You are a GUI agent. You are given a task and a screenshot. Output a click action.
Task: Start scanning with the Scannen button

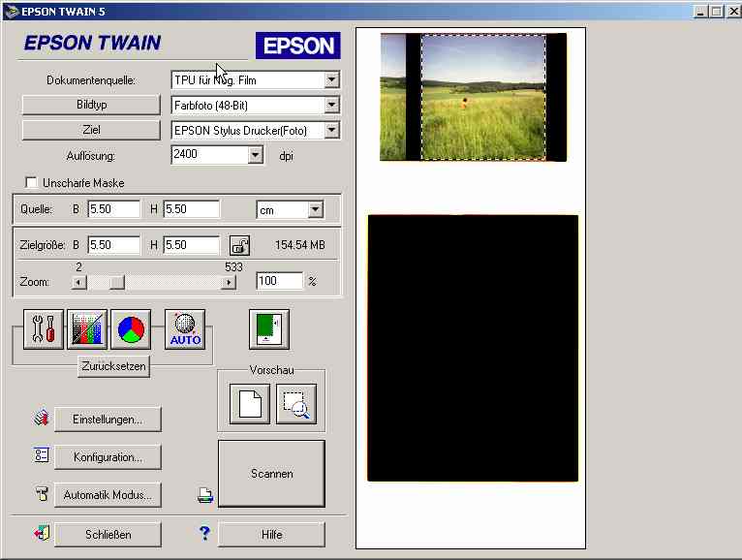[271, 474]
